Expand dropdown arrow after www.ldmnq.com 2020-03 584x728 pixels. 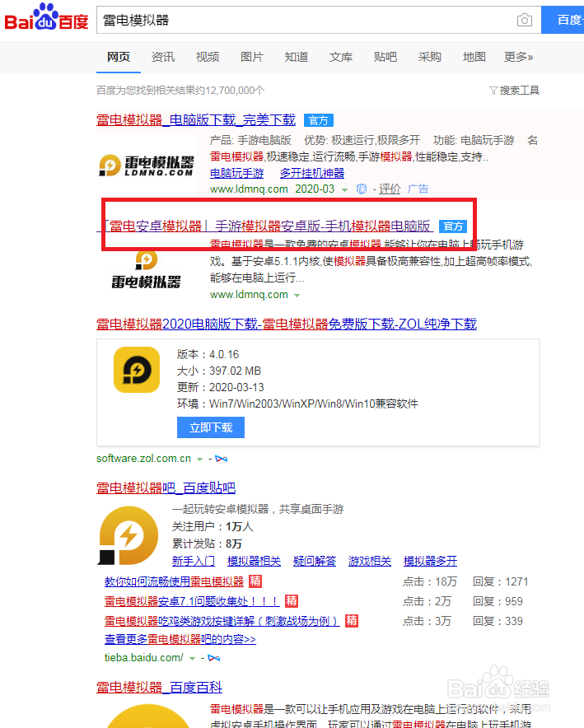pos(344,190)
